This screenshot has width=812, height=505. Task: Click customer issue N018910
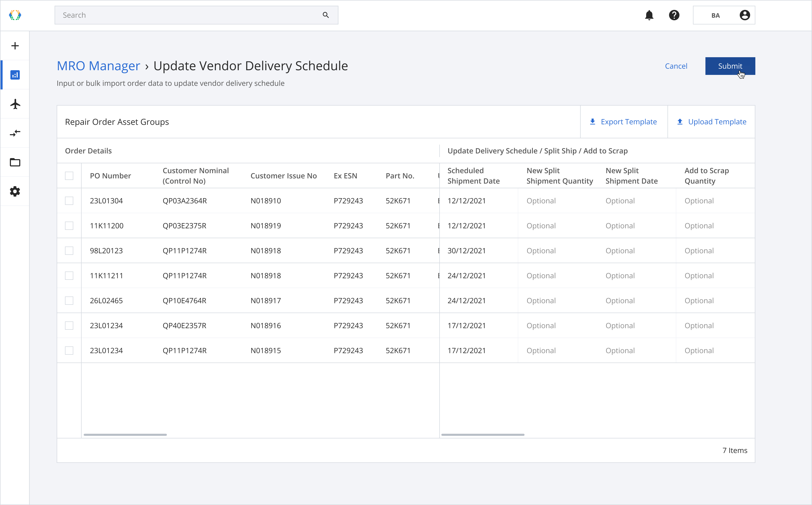pos(266,201)
